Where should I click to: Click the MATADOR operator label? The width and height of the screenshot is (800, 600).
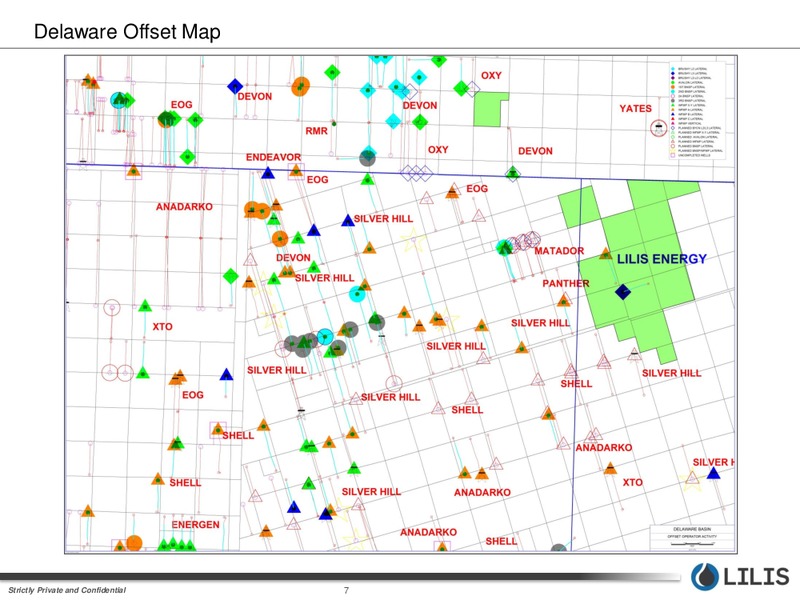[x=559, y=251]
